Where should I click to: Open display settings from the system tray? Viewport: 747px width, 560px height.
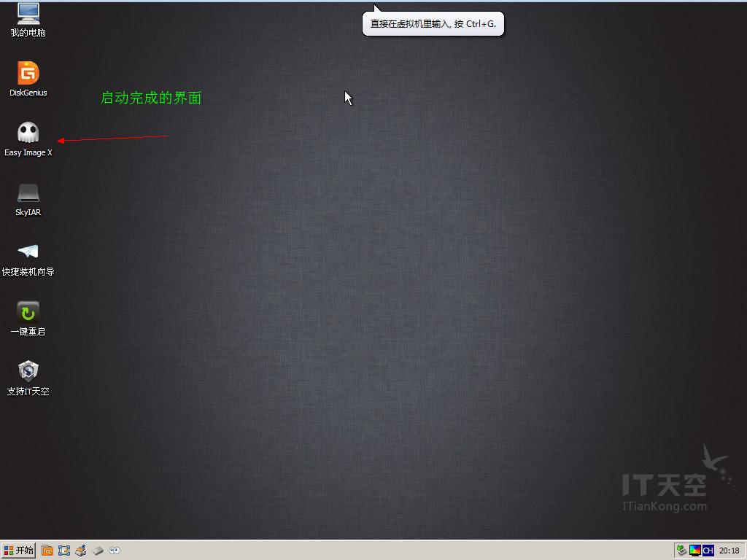[694, 551]
